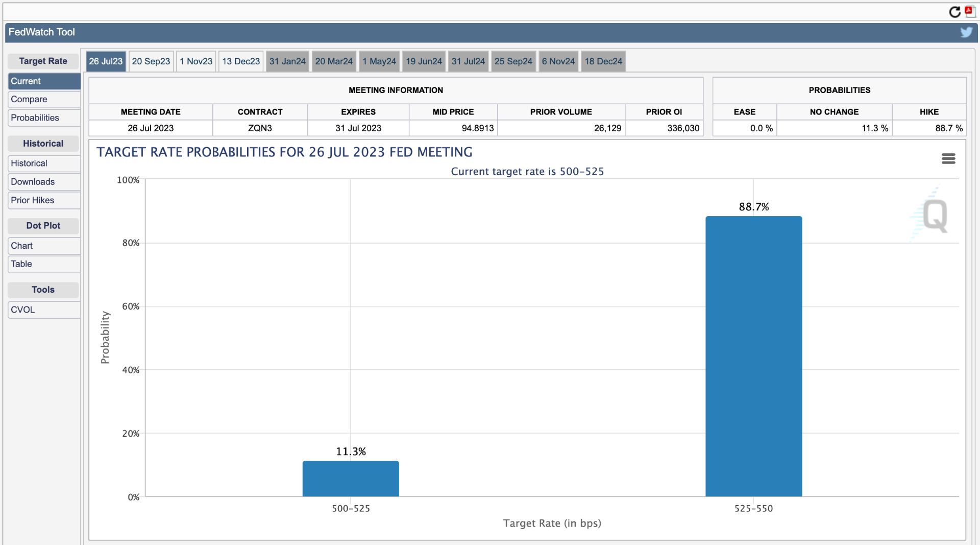
Task: Click the chart title for 26 Jul 2023 meeting
Action: pyautogui.click(x=284, y=152)
